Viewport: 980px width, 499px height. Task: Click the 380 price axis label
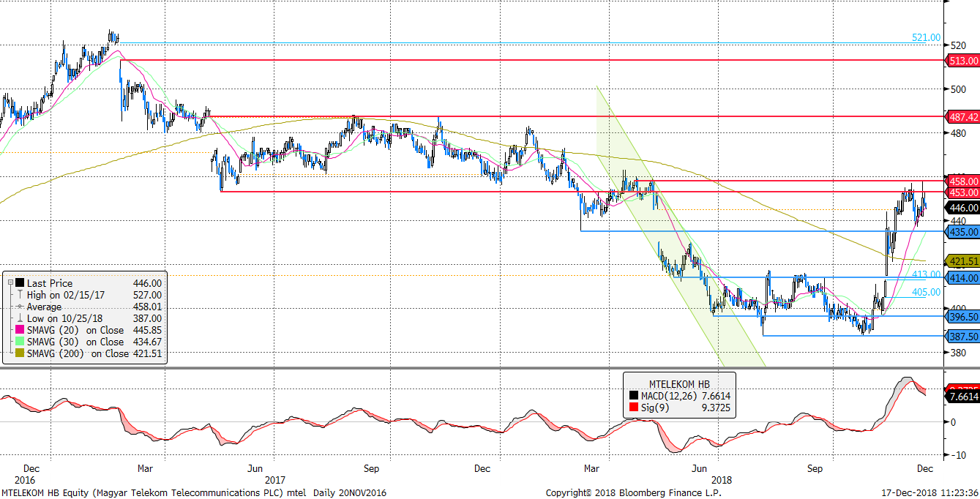tap(957, 353)
